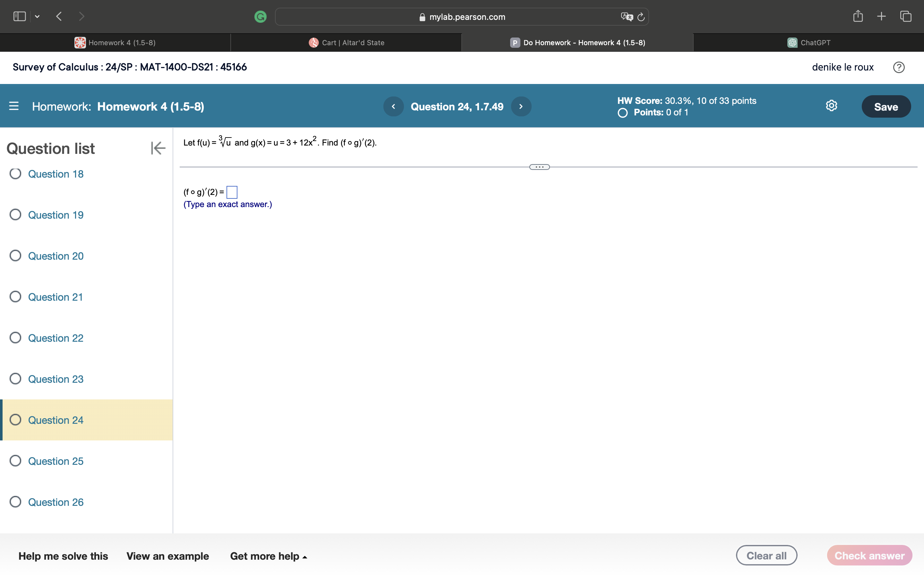Click the answer entry box
The image size is (924, 577).
click(x=231, y=192)
